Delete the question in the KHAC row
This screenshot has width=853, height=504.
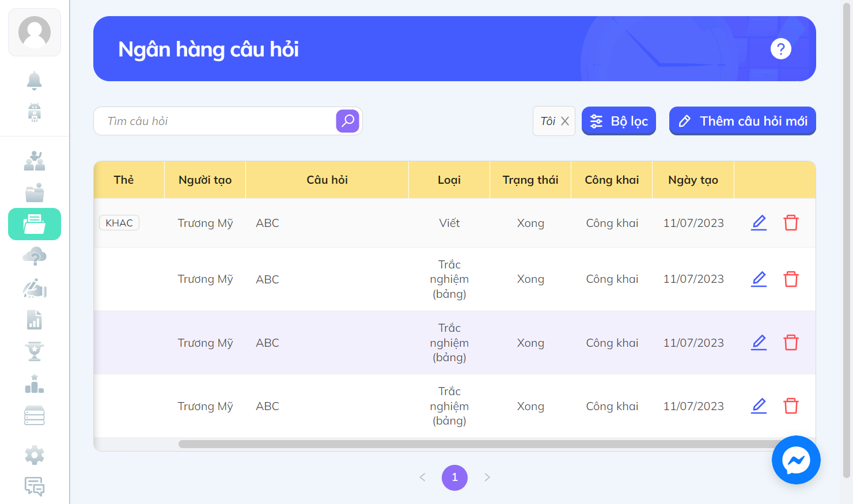coord(791,223)
